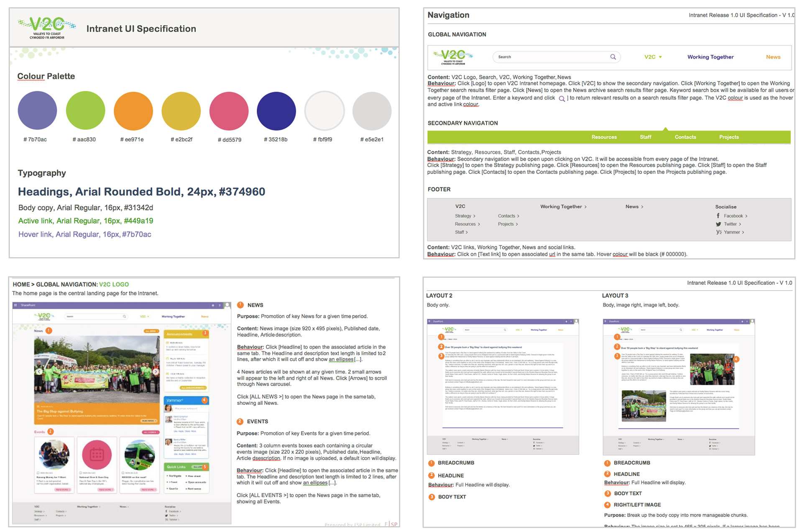Select News in the Global Navigation bar
The height and width of the screenshot is (532, 803).
click(x=773, y=57)
